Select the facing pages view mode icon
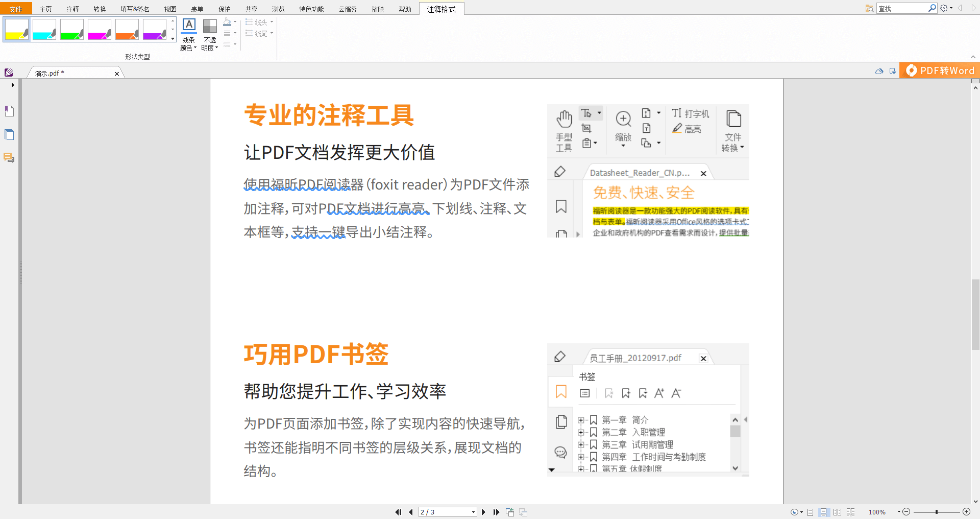980x519 pixels. 837,512
